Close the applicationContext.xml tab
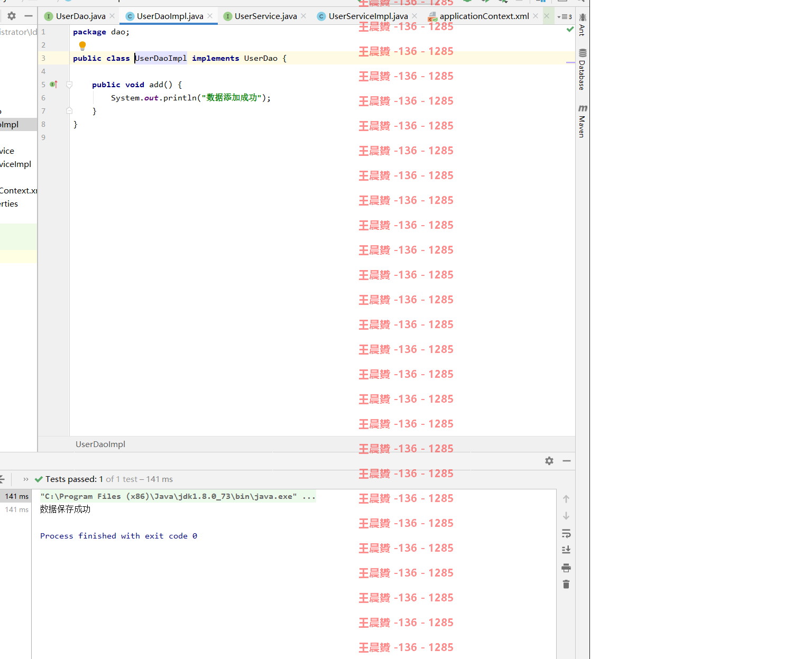The height and width of the screenshot is (659, 812). pyautogui.click(x=536, y=16)
